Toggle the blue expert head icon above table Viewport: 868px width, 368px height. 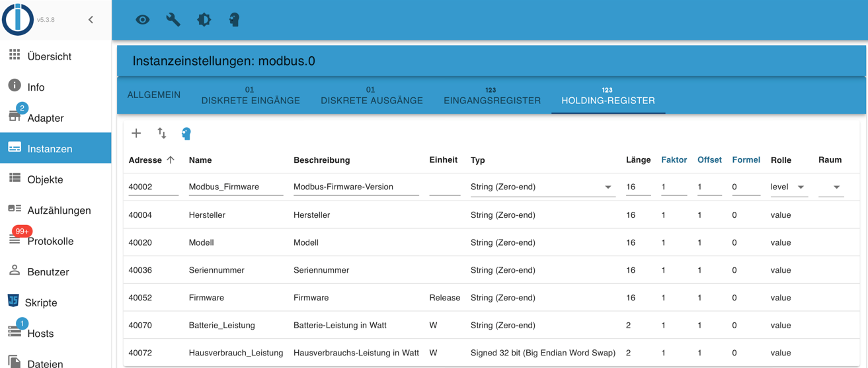pyautogui.click(x=186, y=133)
